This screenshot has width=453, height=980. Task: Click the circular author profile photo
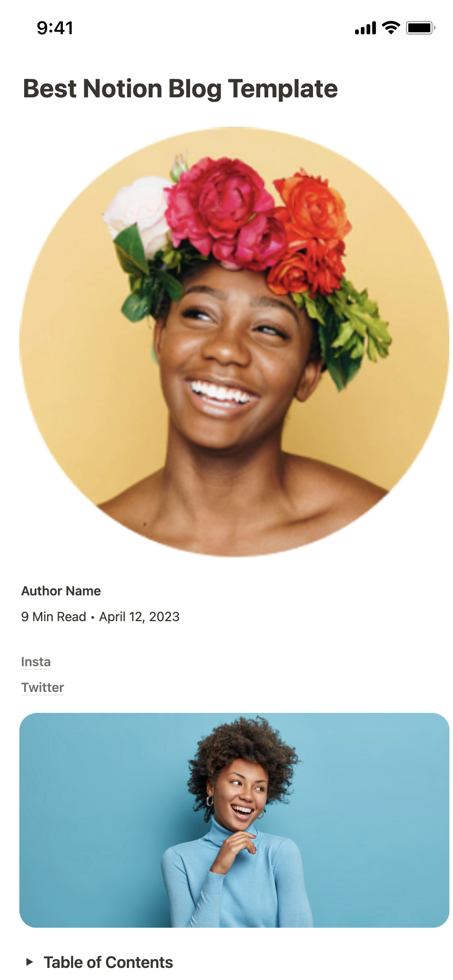pos(234,342)
